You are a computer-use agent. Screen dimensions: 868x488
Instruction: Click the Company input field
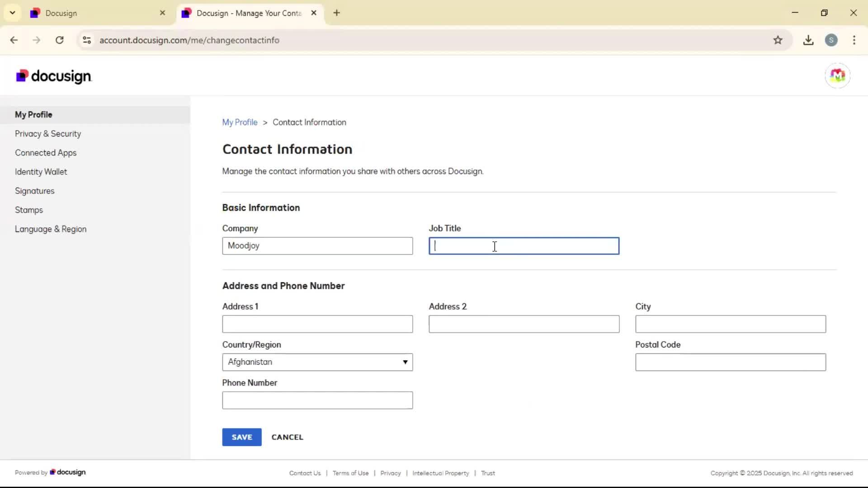[x=317, y=246]
